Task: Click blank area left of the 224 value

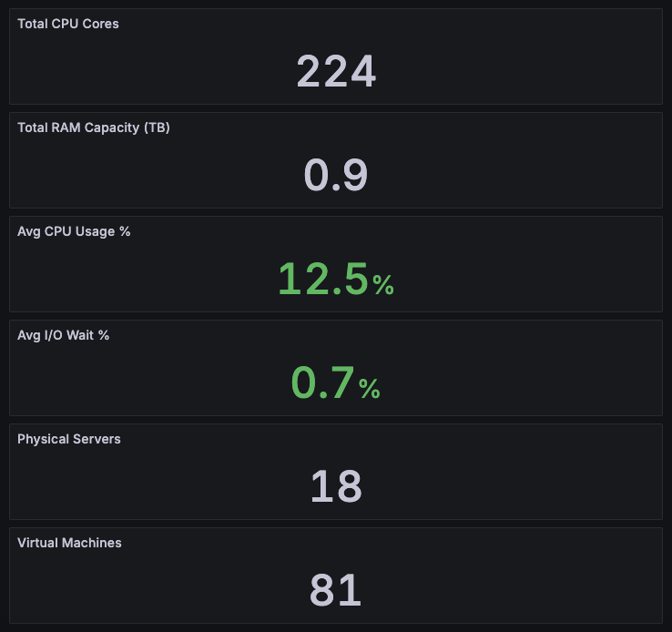Action: (146, 71)
